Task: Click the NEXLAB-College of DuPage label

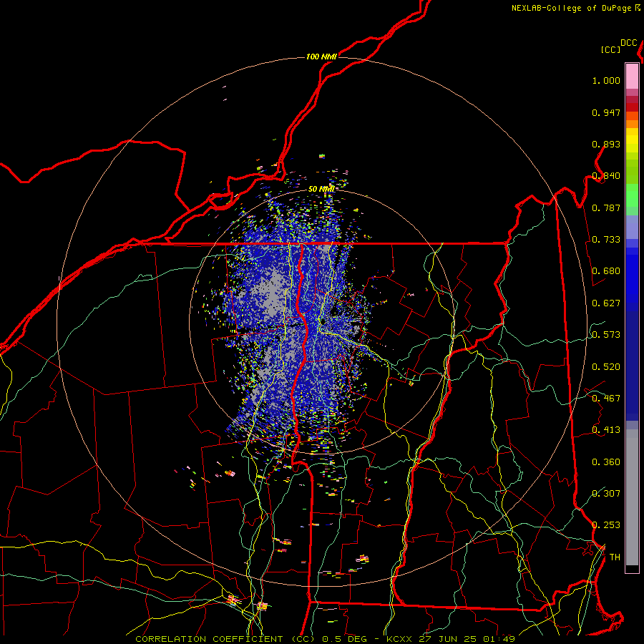Action: click(x=572, y=8)
